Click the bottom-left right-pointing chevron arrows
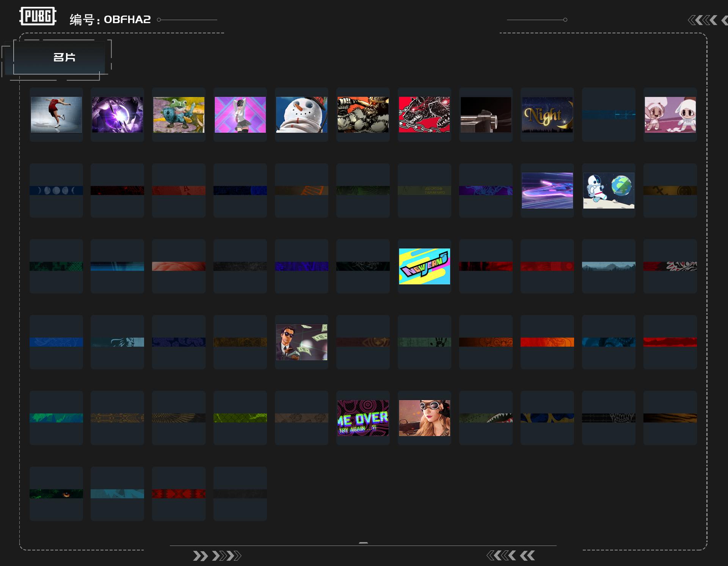The image size is (728, 566). coord(217,556)
